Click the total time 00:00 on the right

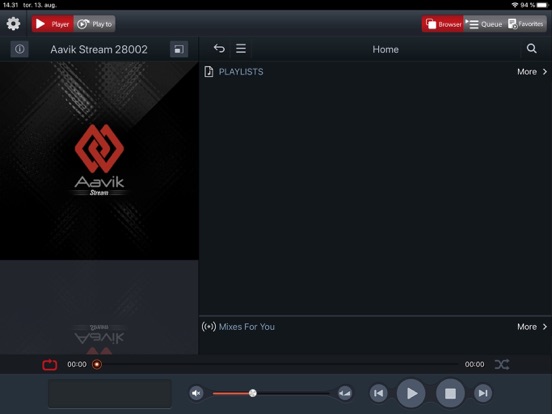click(x=474, y=364)
